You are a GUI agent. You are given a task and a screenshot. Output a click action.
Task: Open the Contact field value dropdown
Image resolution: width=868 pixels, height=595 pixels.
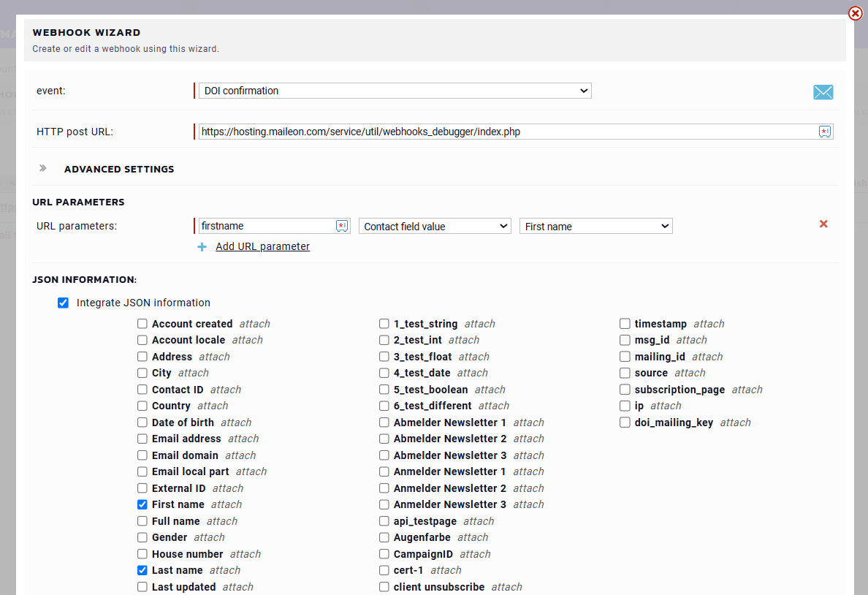click(x=435, y=226)
